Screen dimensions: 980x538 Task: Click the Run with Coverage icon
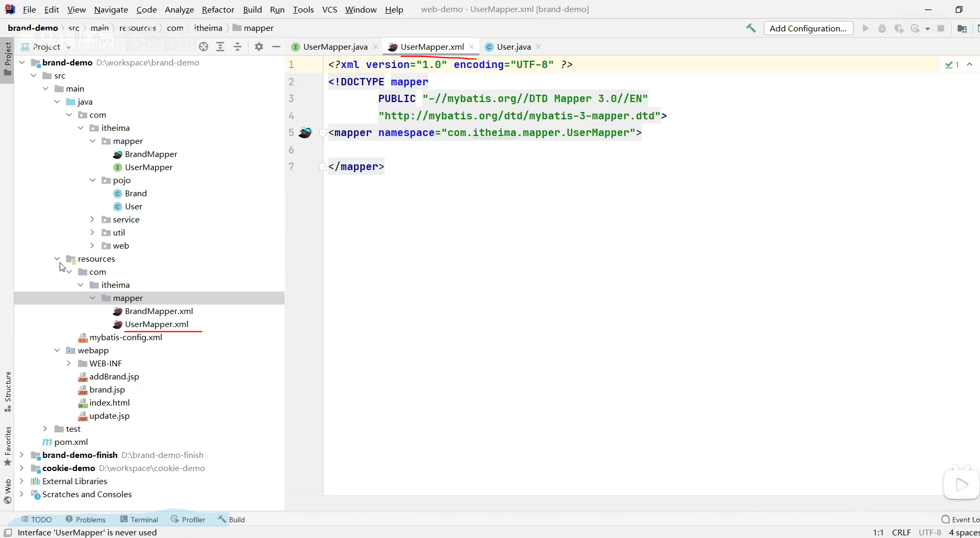click(899, 28)
